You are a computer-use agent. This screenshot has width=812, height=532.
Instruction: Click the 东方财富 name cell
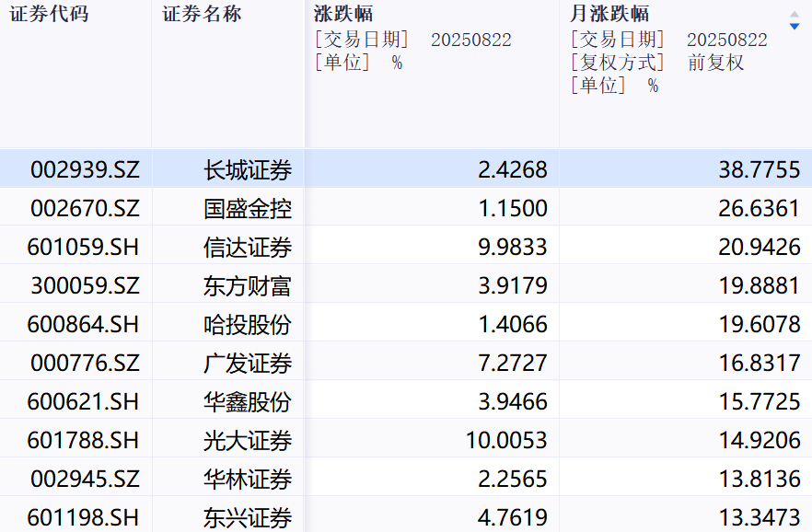point(248,286)
